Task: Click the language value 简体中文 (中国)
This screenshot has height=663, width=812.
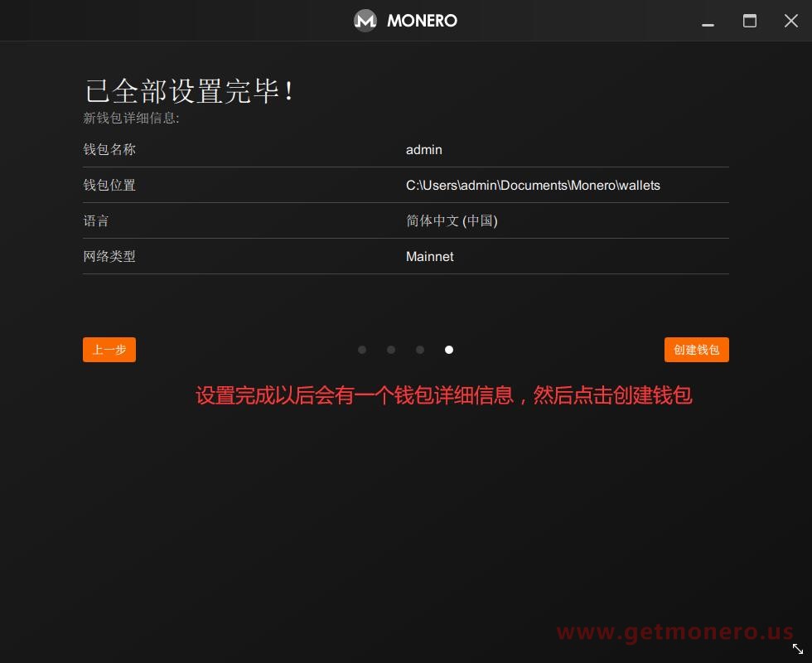Action: [452, 221]
